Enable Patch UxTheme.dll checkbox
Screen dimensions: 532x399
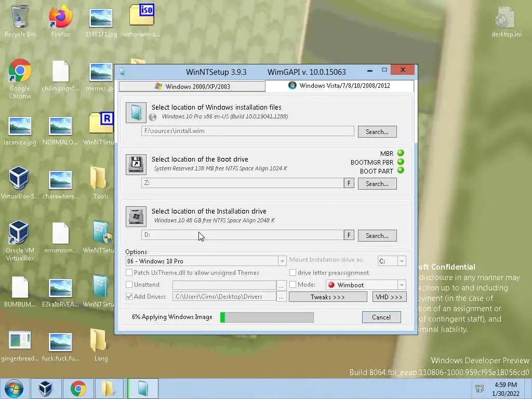point(129,273)
